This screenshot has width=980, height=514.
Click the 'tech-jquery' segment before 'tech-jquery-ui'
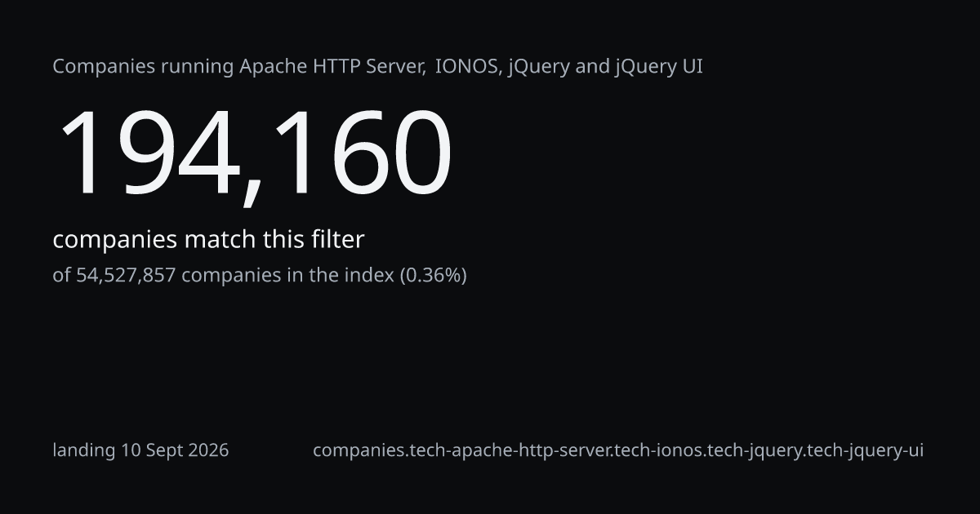pyautogui.click(x=752, y=450)
